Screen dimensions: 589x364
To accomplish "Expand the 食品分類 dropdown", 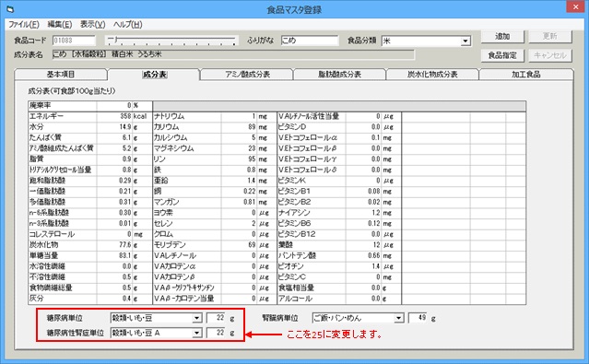I will 465,41.
